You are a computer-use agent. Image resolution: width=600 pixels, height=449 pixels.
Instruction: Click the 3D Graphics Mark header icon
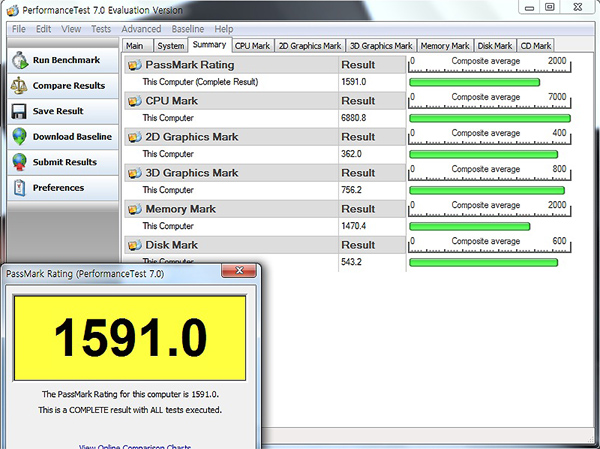(135, 173)
